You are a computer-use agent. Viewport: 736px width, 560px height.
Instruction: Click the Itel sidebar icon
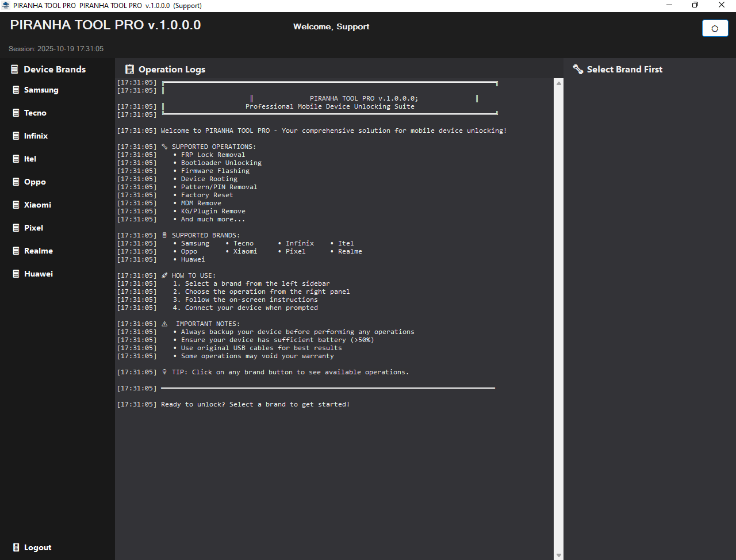(x=16, y=159)
